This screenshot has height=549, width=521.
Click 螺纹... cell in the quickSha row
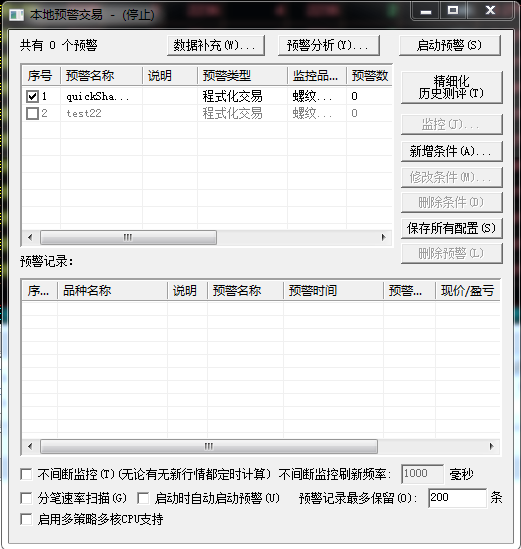317,96
